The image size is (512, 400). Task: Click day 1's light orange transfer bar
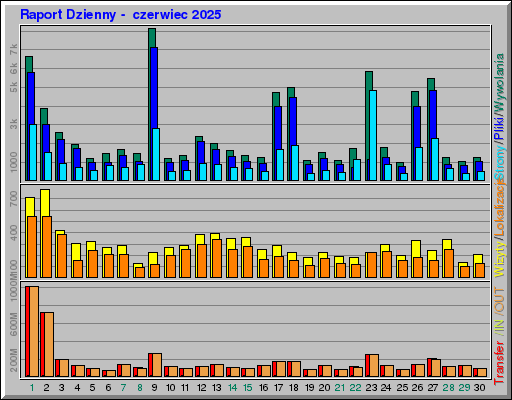34,331
